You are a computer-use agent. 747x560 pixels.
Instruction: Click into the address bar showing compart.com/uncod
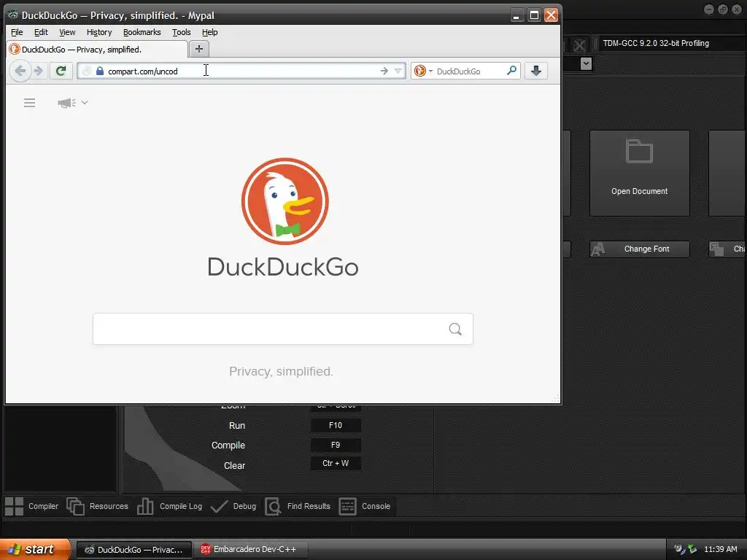point(241,71)
